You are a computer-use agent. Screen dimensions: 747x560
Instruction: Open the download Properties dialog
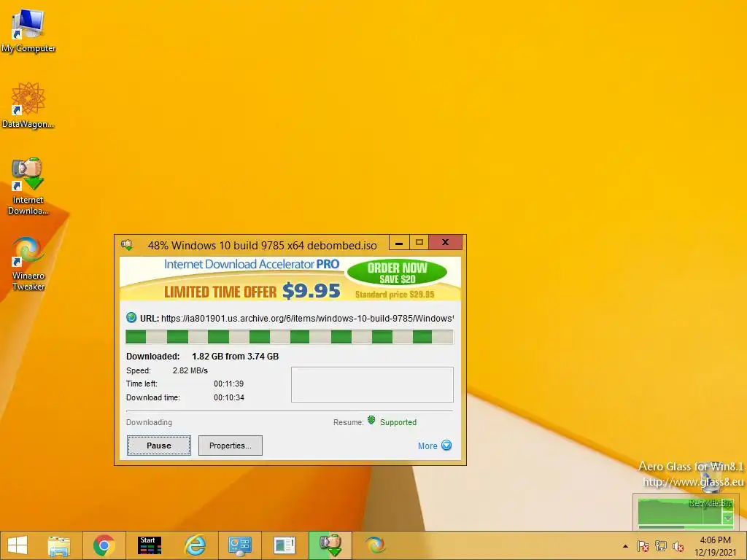(230, 446)
